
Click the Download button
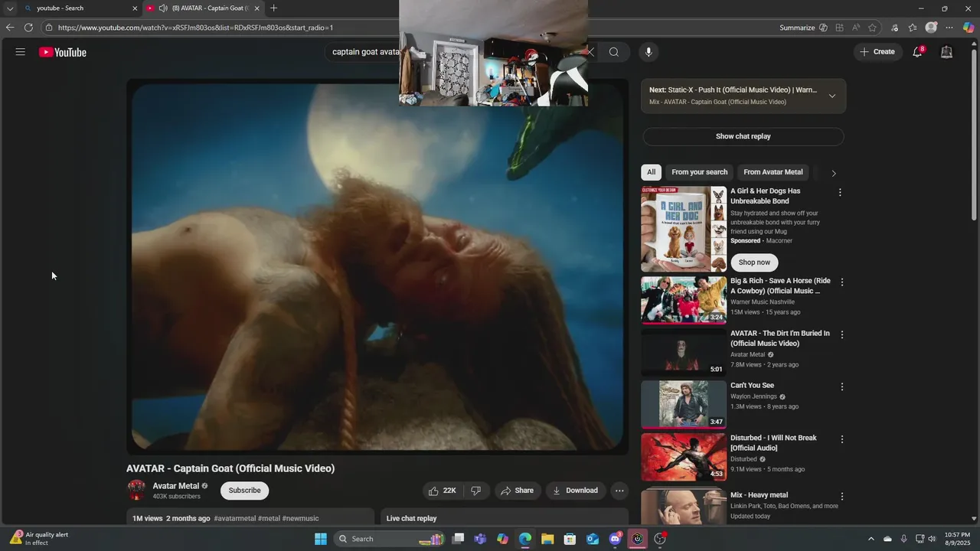pos(576,491)
